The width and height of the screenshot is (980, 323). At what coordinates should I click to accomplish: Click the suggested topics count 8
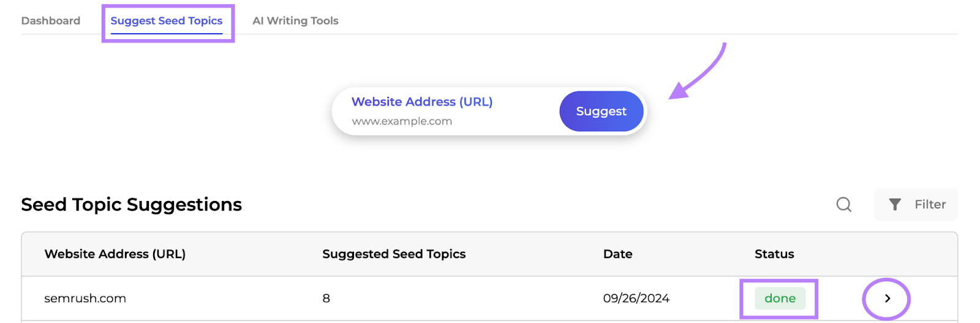pyautogui.click(x=326, y=298)
